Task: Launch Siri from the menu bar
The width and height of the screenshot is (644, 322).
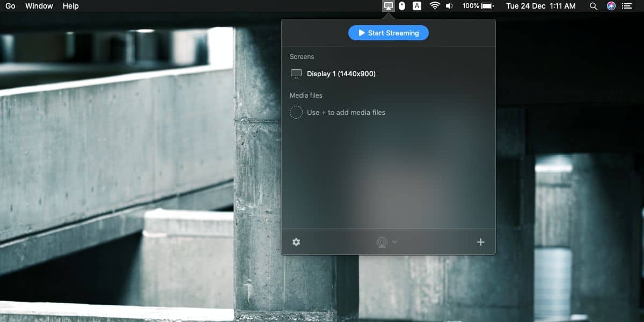Action: (611, 6)
